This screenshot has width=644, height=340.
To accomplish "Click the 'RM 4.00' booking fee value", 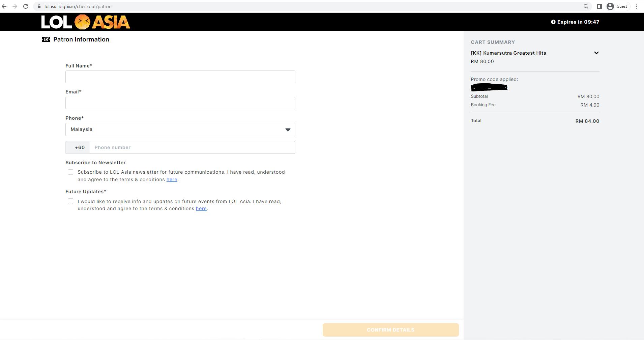I will 590,105.
